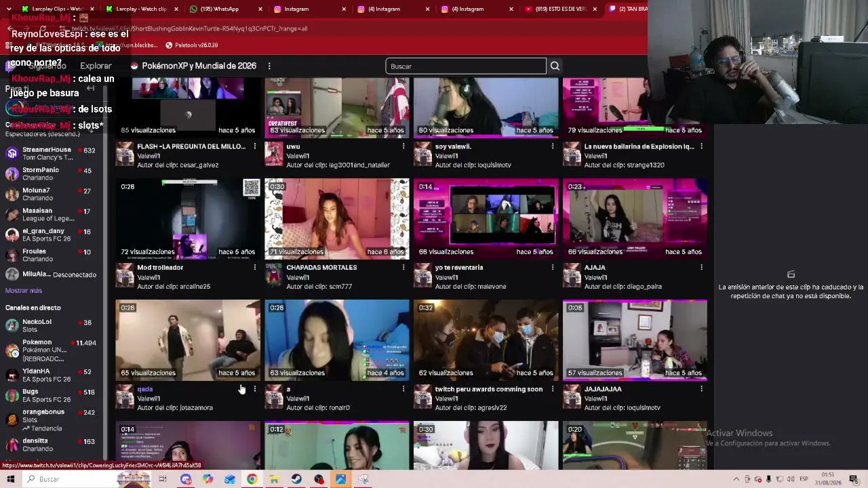
Task: Open options menu for JAJAJAJAA clip
Action: pos(701,389)
